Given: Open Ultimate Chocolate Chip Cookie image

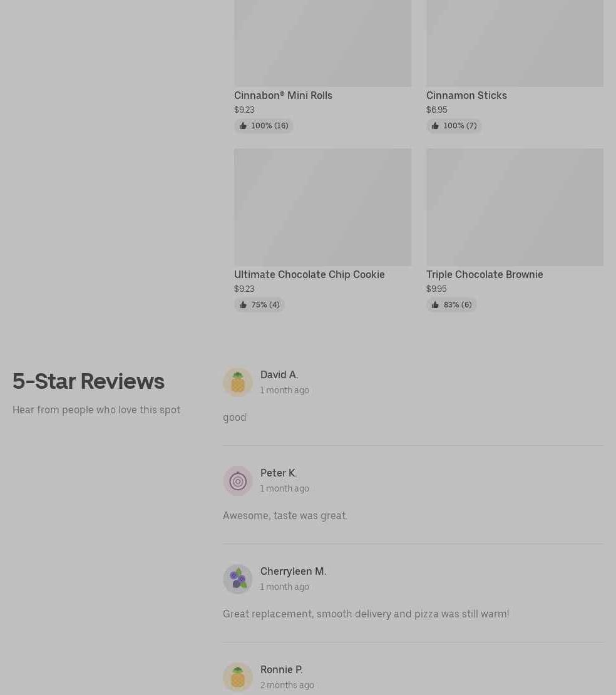Looking at the screenshot, I should tap(322, 207).
